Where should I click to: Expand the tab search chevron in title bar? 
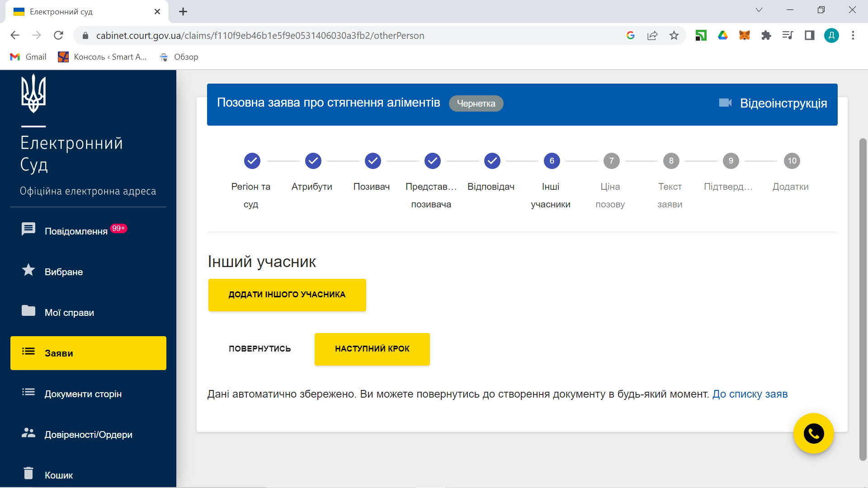pyautogui.click(x=759, y=10)
